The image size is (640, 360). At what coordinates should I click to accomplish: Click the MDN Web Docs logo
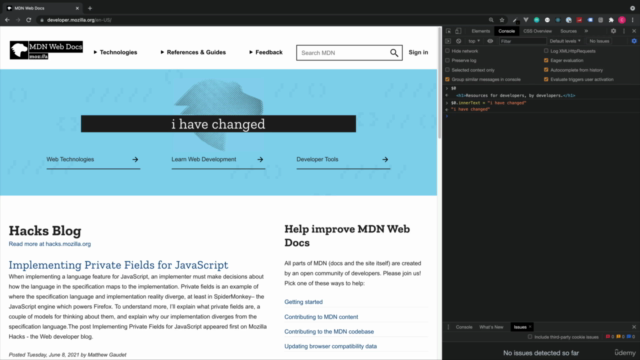(46, 50)
